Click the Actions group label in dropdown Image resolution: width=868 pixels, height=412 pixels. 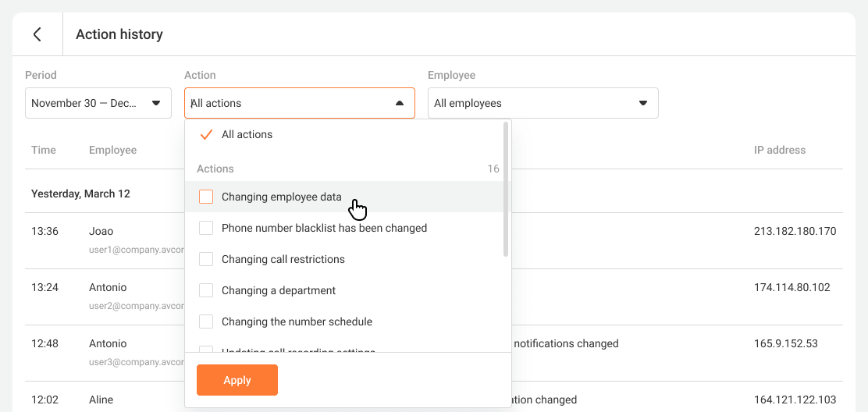pos(215,169)
